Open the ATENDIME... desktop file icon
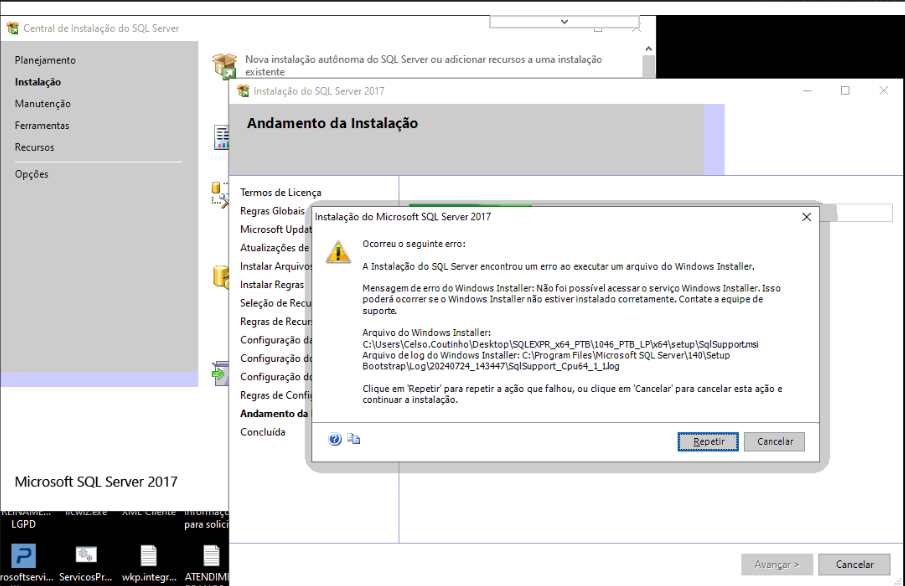This screenshot has width=905, height=586. pos(211,556)
